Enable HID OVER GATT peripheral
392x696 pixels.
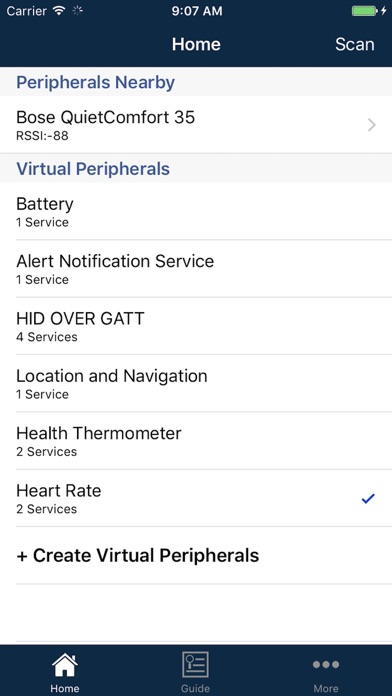click(x=196, y=326)
